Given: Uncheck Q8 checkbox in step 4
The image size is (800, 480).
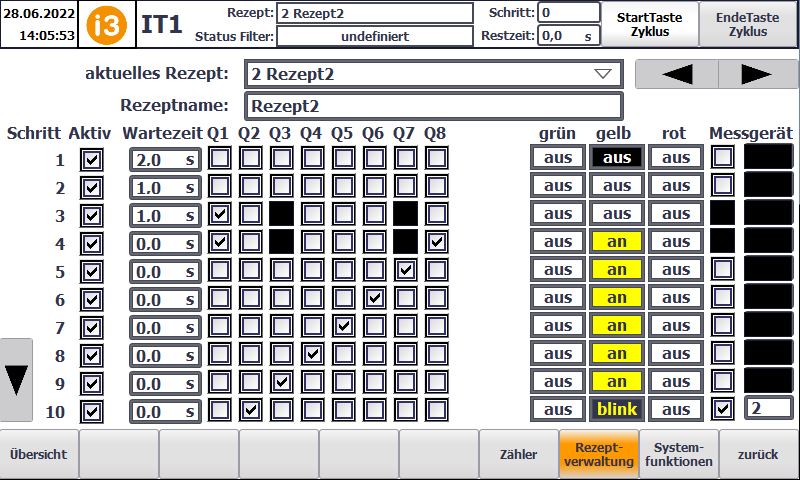Looking at the screenshot, I should [x=436, y=242].
